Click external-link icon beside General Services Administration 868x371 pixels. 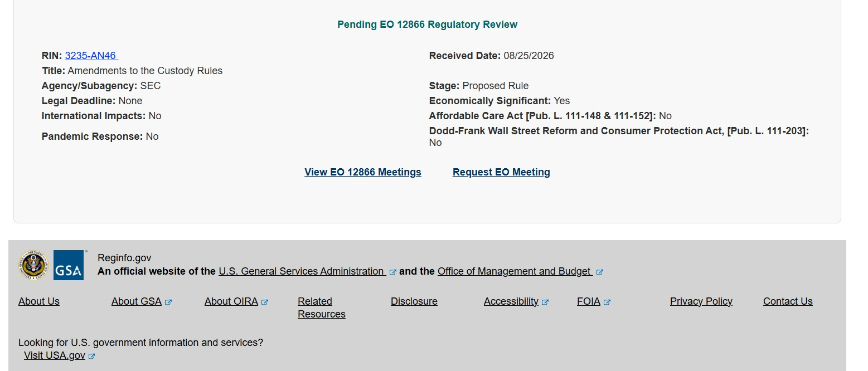[x=393, y=272]
